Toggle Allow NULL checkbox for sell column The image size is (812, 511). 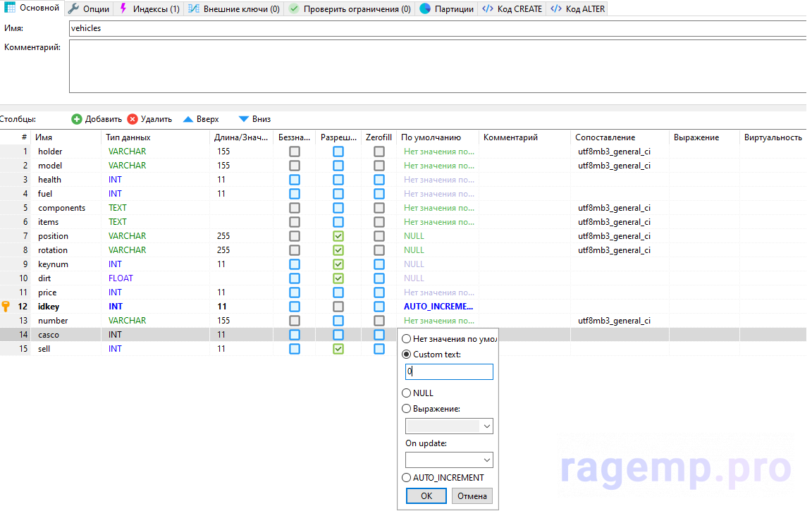pos(338,348)
